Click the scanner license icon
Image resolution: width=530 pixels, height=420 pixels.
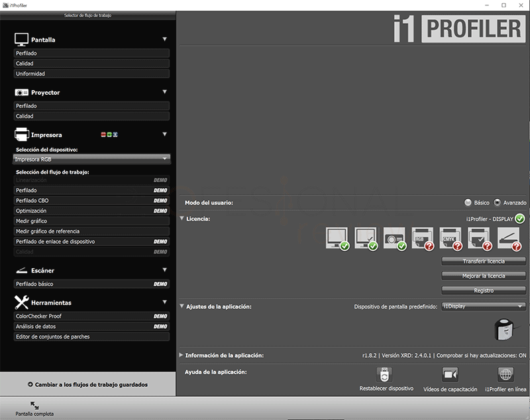[x=509, y=239]
